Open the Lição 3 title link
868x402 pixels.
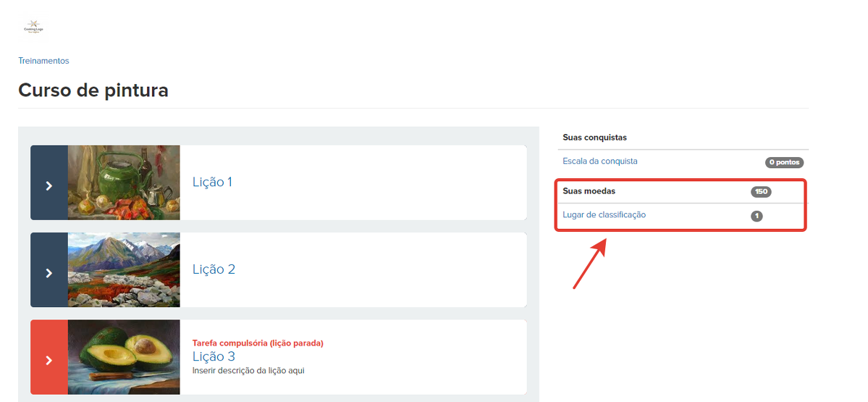(x=214, y=356)
